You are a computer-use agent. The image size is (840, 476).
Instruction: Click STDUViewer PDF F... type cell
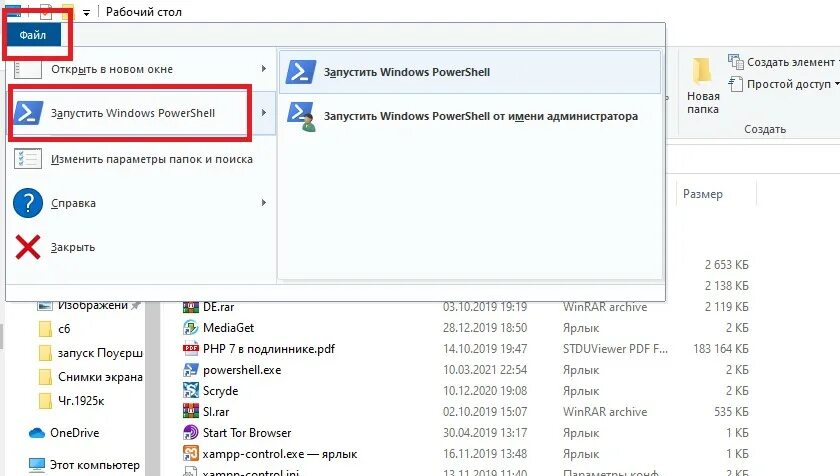click(x=615, y=349)
